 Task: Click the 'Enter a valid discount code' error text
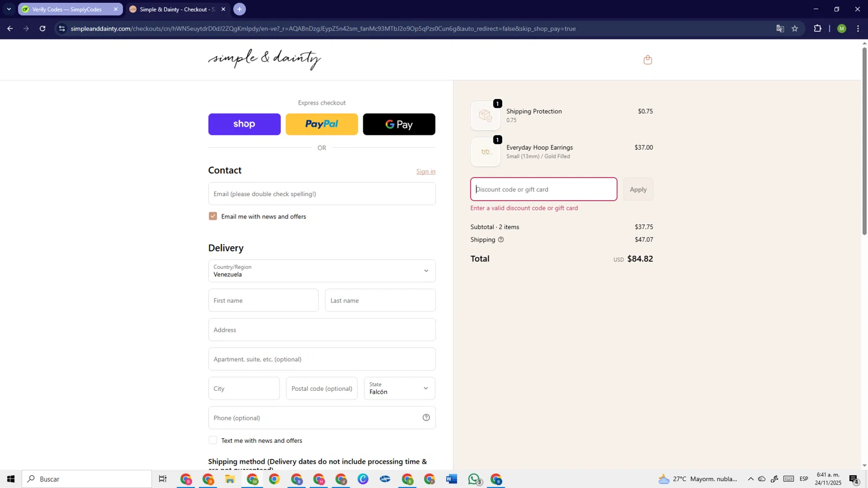click(524, 208)
